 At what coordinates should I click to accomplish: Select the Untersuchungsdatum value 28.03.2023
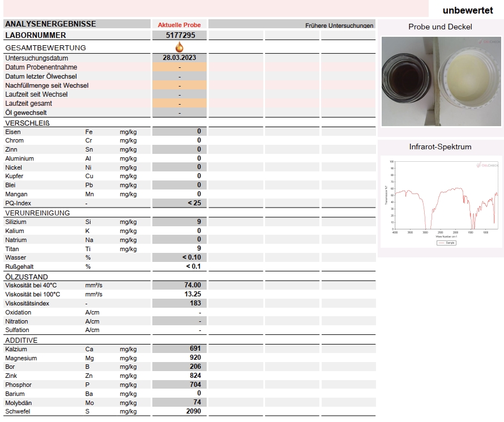tap(179, 58)
